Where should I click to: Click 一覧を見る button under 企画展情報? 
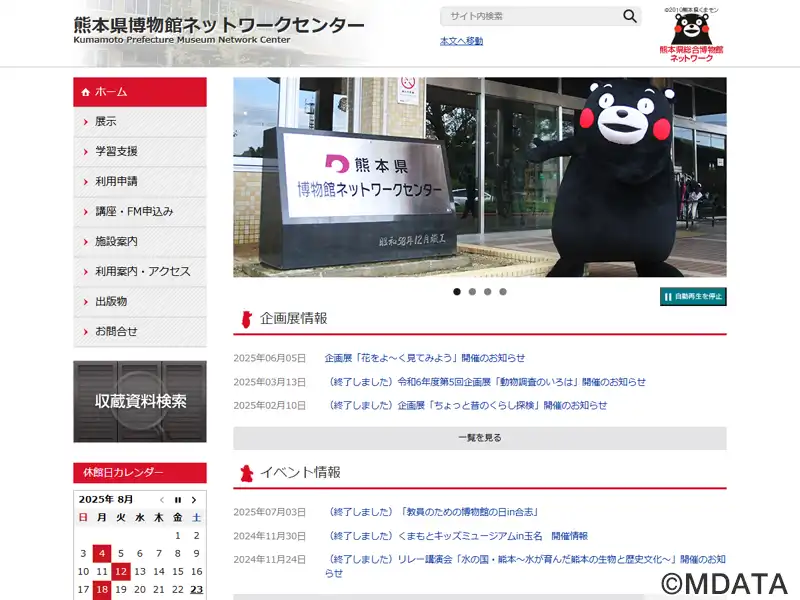pos(480,438)
